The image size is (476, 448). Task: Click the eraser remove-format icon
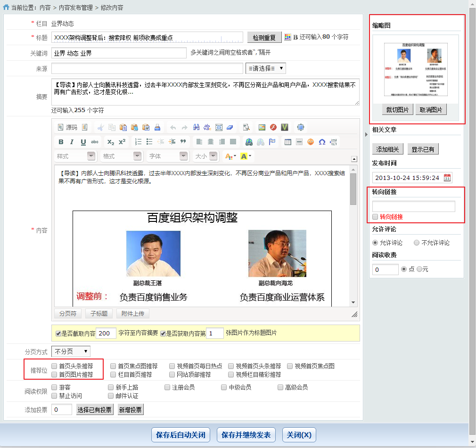230,128
